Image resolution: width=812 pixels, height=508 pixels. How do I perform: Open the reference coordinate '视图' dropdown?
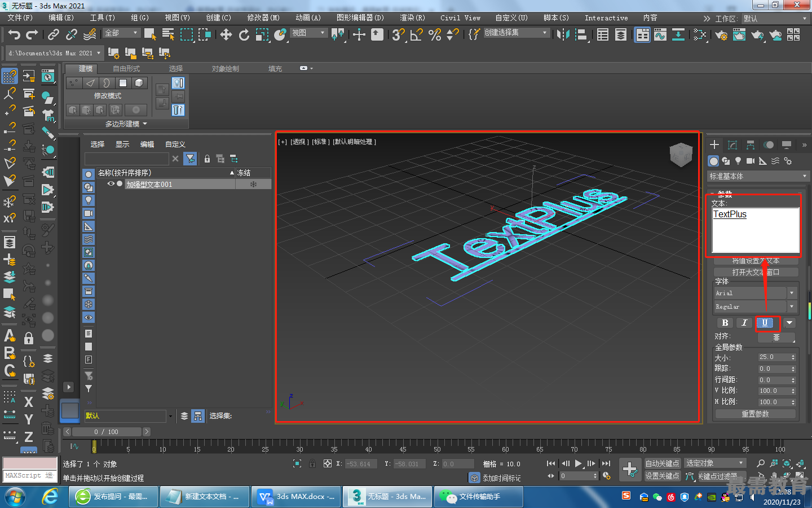coord(309,33)
